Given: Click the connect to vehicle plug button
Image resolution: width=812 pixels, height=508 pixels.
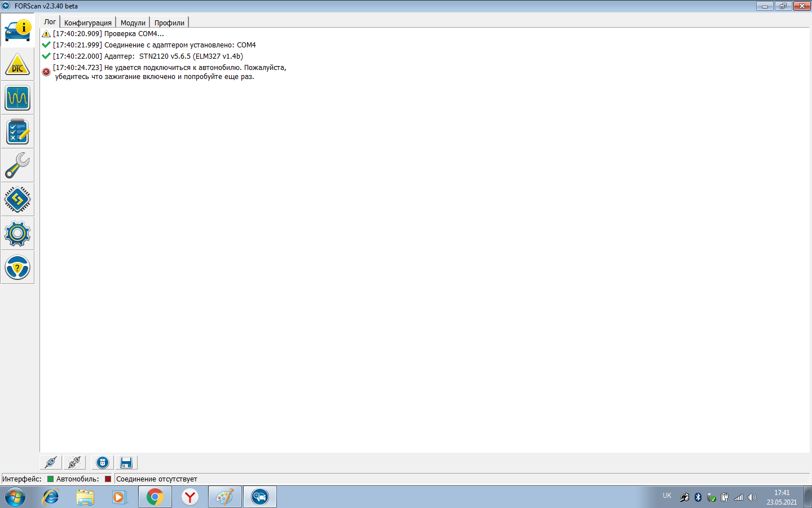Looking at the screenshot, I should 51,463.
